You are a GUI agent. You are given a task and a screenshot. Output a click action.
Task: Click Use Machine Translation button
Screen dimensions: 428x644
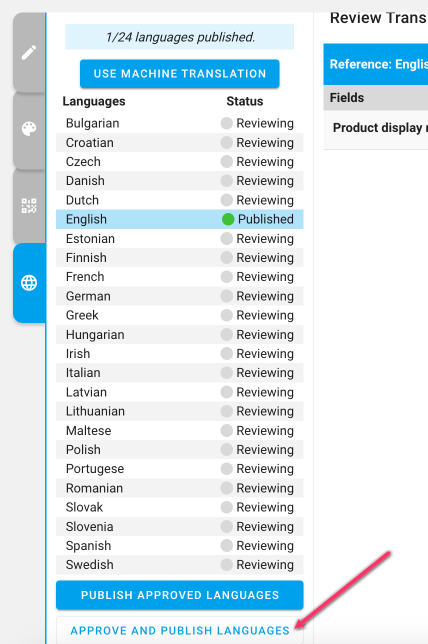tap(180, 74)
